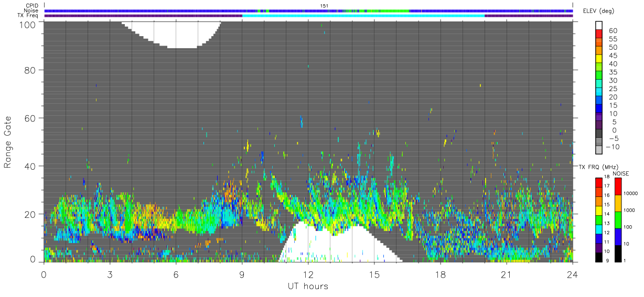Click the 'CPID' label at top left
This screenshot has height=297, width=644.
[31, 6]
